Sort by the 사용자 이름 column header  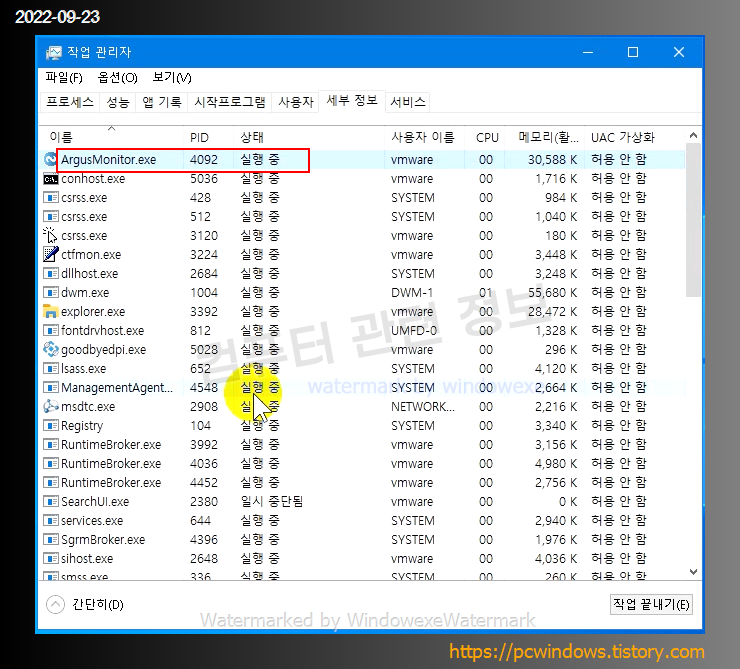425,137
